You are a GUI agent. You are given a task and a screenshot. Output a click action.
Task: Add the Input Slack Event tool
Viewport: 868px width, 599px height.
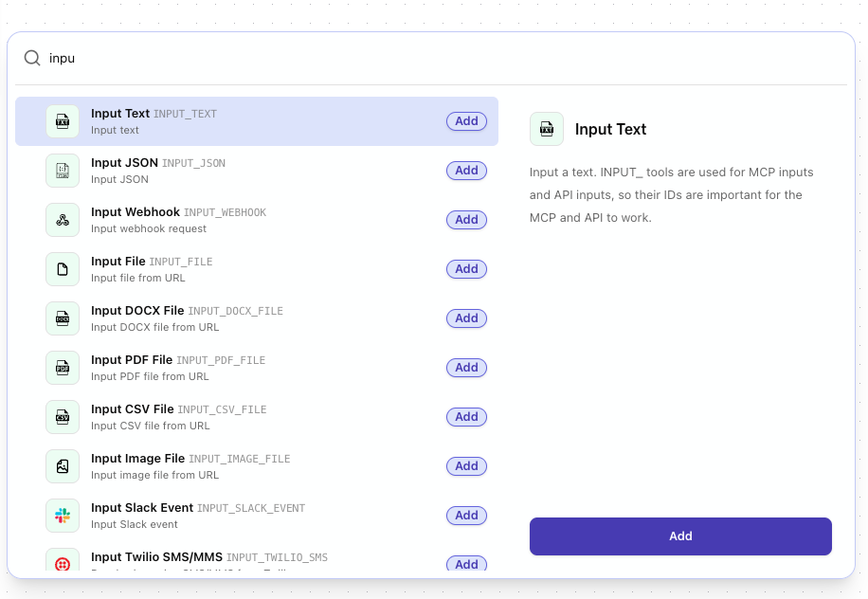(466, 516)
